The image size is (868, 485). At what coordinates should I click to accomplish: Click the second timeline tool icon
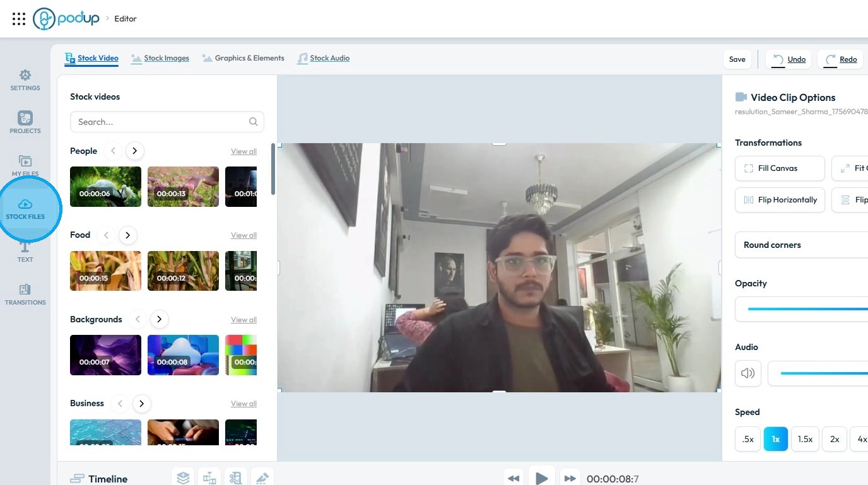click(209, 478)
